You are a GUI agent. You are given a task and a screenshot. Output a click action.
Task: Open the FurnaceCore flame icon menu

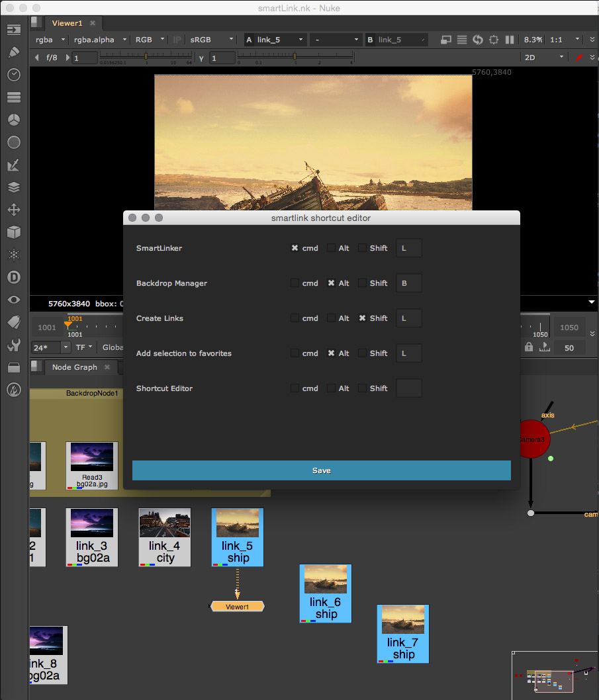coord(14,390)
